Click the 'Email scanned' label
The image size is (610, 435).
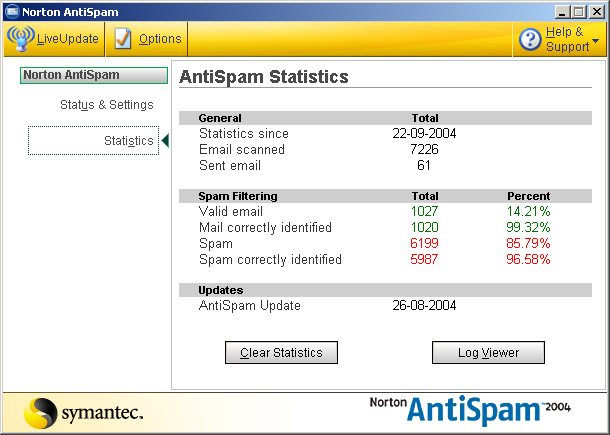click(x=242, y=149)
